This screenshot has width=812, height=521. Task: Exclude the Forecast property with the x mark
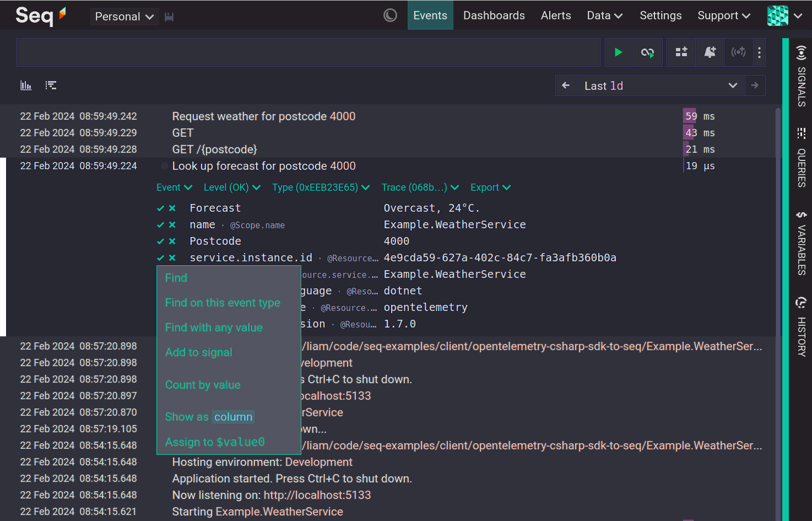pos(172,208)
